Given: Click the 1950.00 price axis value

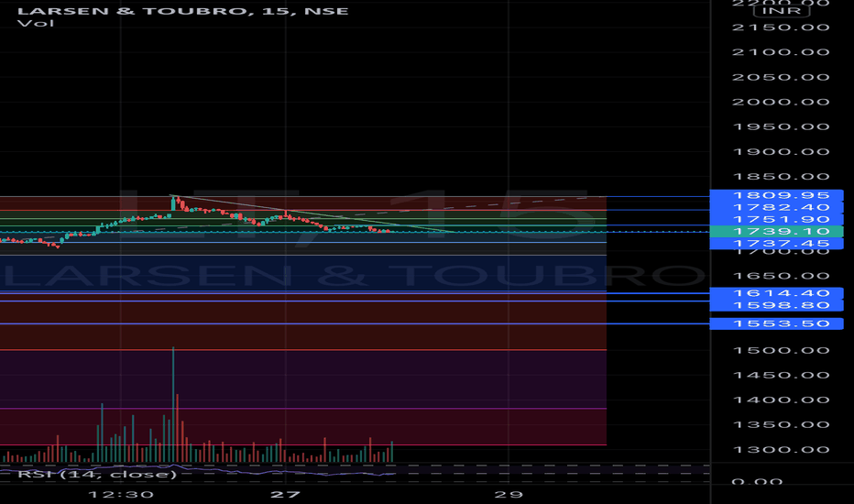Looking at the screenshot, I should click(x=781, y=127).
